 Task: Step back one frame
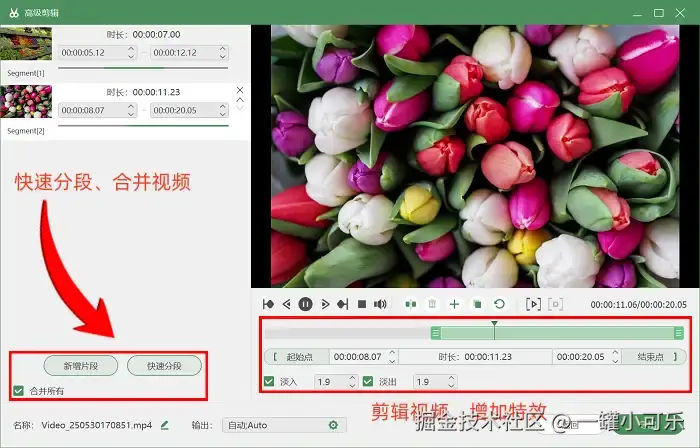[x=287, y=304]
